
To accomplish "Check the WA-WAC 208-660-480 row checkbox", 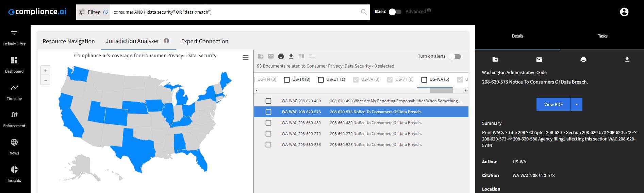I will tap(268, 123).
